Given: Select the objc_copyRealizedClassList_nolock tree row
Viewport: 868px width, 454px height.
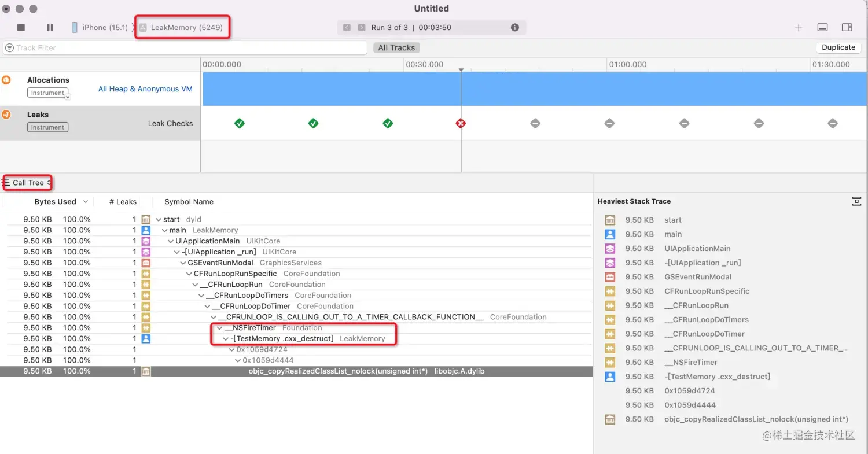Looking at the screenshot, I should (x=296, y=371).
